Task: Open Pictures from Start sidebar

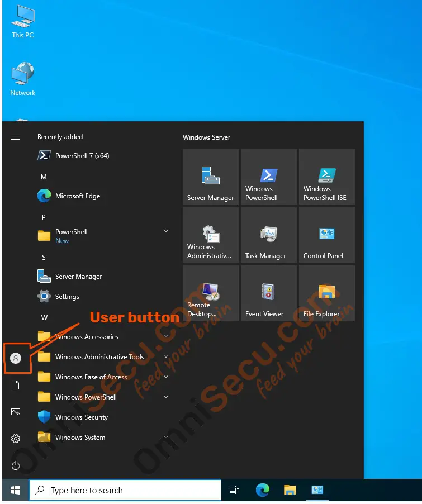Action: 16,412
